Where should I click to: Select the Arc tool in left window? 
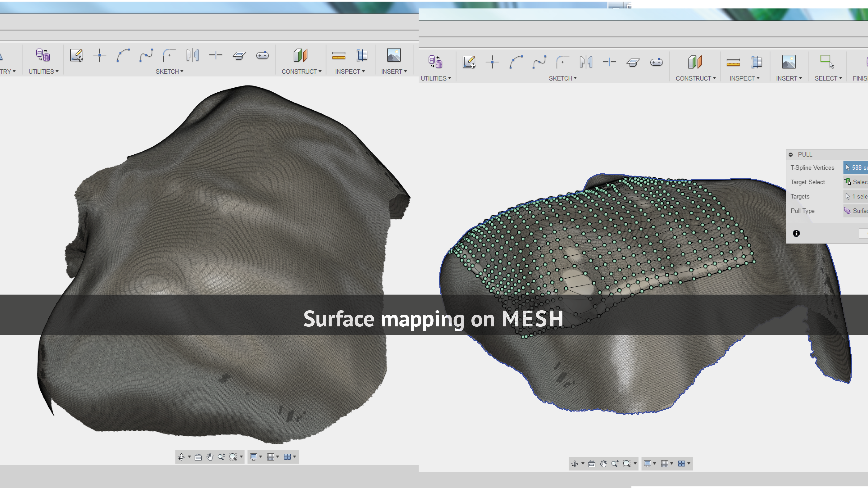(123, 55)
